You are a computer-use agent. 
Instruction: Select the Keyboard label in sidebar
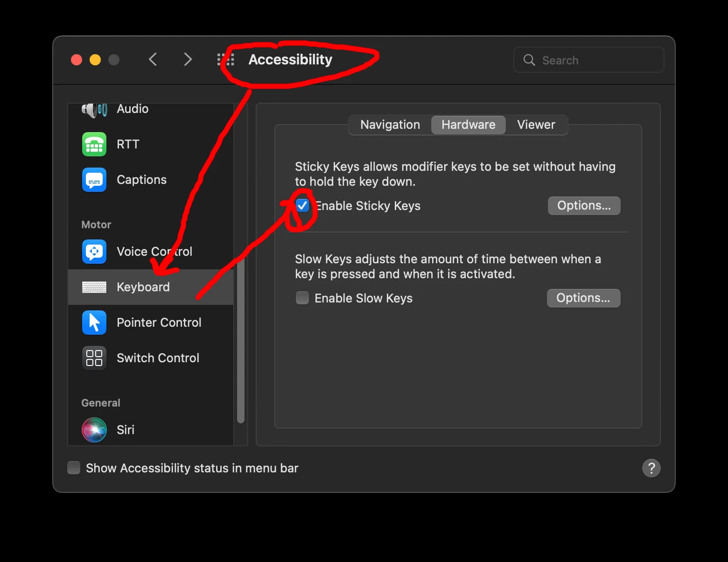click(x=143, y=287)
